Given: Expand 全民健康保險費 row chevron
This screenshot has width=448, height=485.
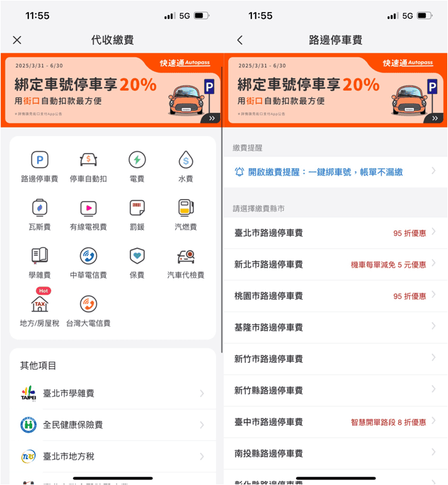Looking at the screenshot, I should [202, 425].
